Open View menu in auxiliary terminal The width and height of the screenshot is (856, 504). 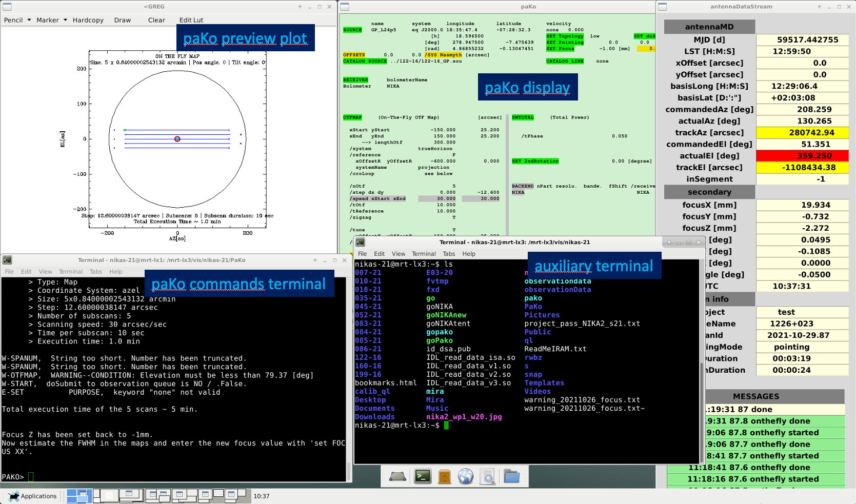click(399, 254)
